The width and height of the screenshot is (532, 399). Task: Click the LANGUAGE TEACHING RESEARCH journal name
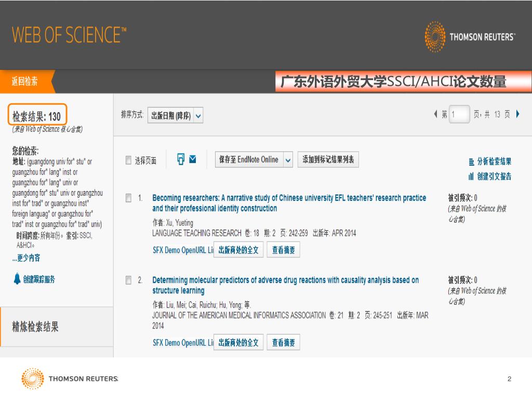[197, 233]
